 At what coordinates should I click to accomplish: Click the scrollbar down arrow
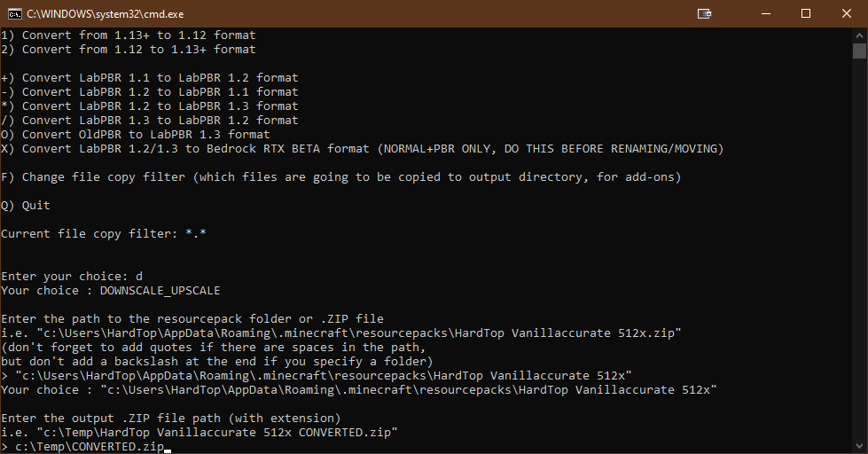859,446
